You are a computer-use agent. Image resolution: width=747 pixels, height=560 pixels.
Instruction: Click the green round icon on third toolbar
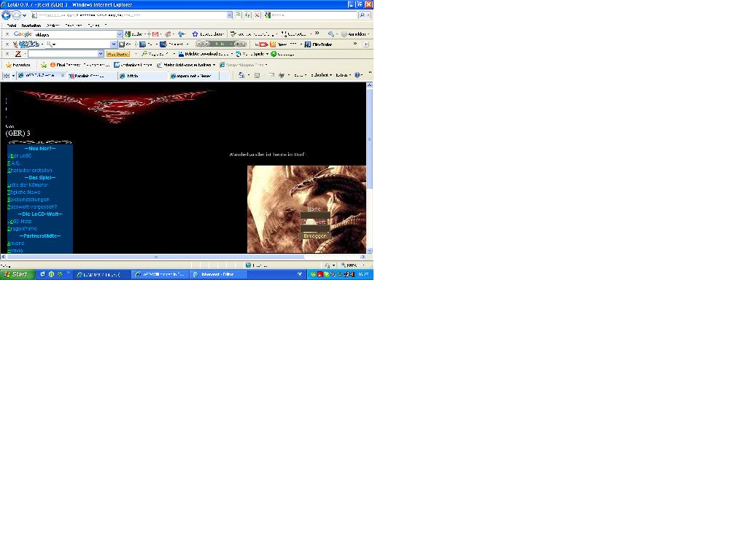click(x=274, y=54)
